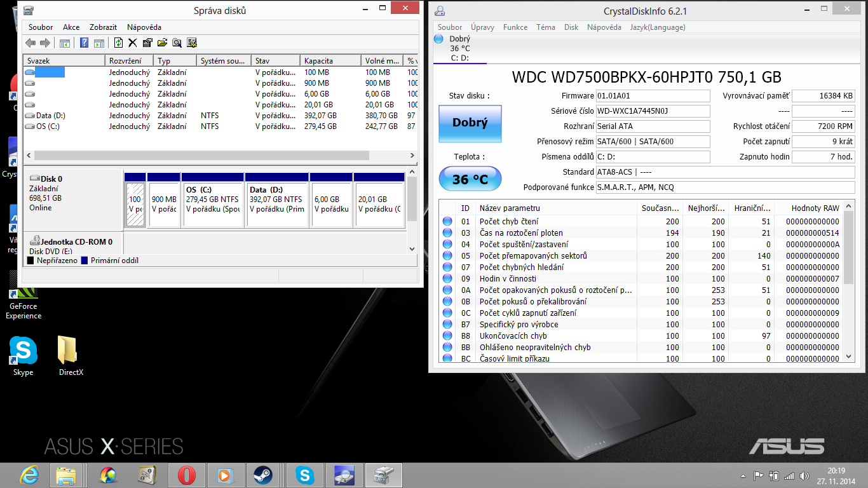Launch Opera browser from taskbar

(186, 475)
